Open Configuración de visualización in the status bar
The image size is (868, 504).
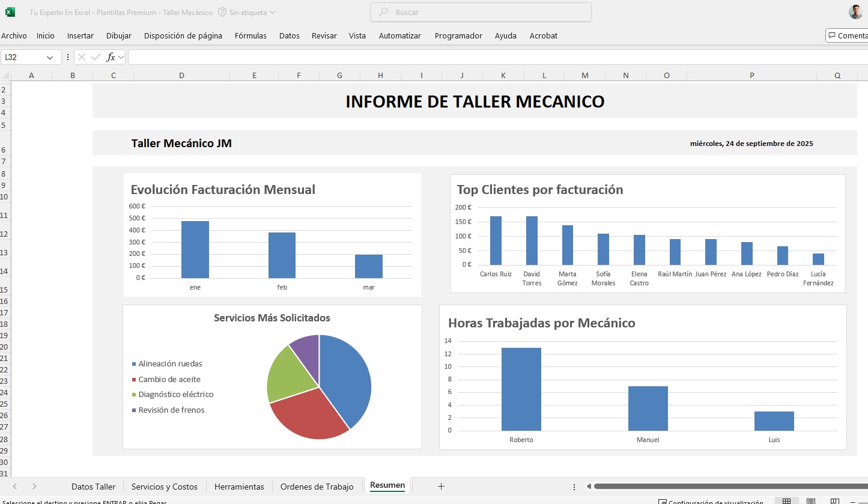tap(711, 502)
